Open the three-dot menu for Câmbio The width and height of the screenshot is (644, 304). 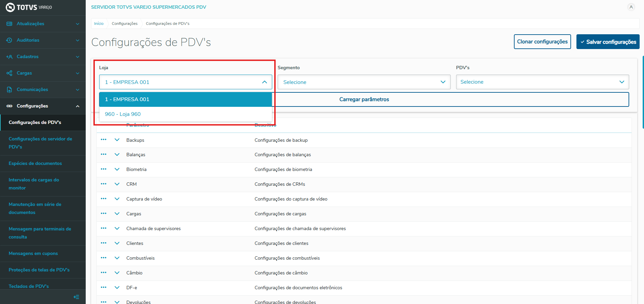pos(104,273)
